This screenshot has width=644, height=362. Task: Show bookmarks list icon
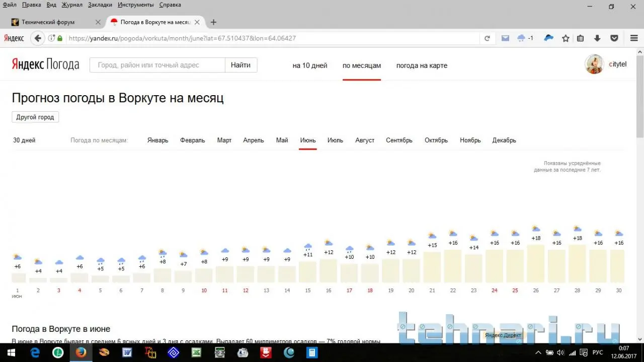[580, 38]
